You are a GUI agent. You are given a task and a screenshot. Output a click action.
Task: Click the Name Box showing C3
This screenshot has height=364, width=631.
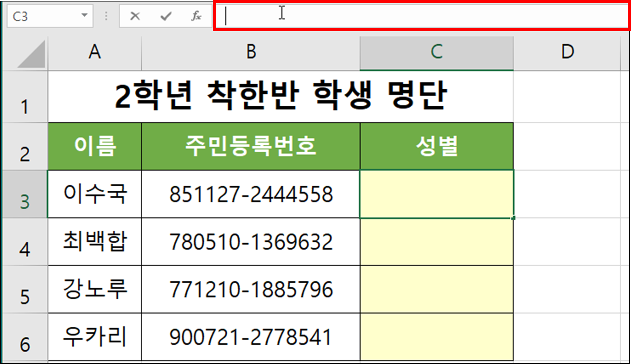50,16
